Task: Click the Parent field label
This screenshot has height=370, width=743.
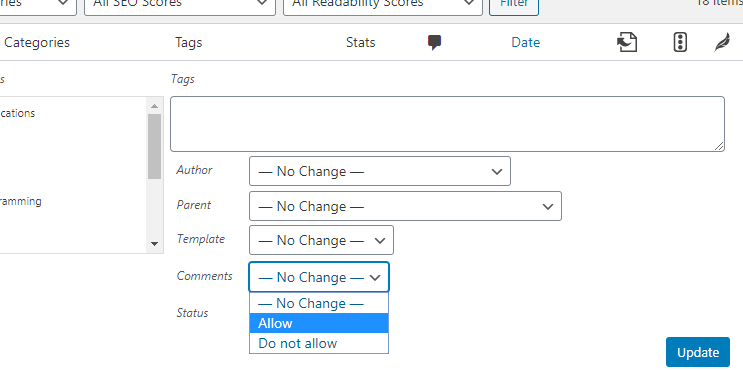Action: click(194, 205)
